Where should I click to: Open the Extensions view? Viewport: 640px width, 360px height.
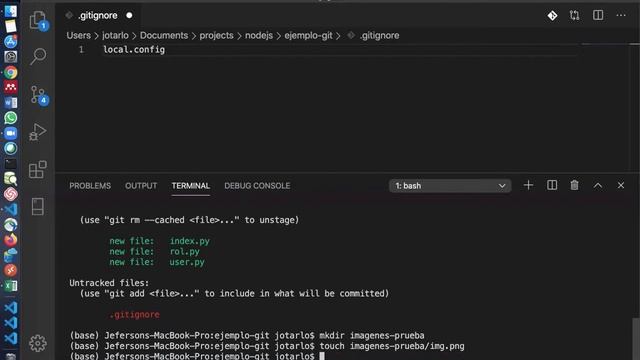click(x=38, y=169)
